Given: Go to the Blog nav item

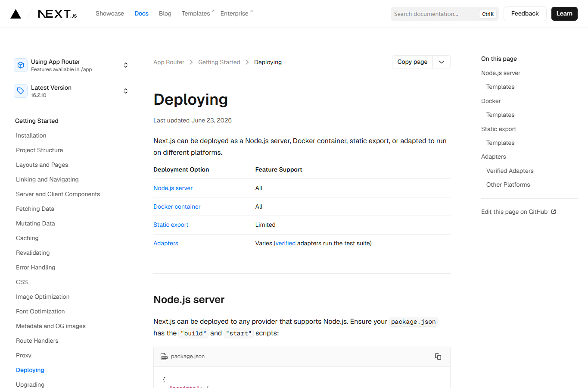Looking at the screenshot, I should pos(165,14).
